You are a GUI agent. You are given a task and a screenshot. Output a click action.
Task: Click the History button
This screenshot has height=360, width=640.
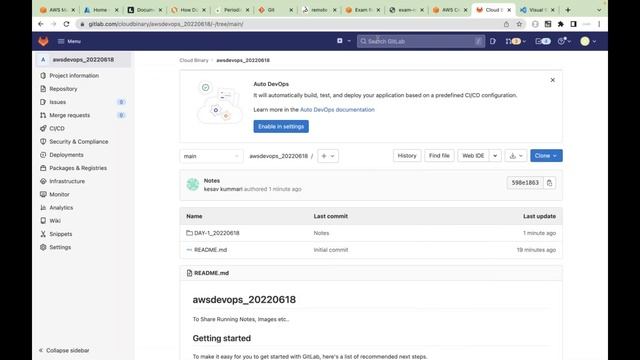click(407, 156)
